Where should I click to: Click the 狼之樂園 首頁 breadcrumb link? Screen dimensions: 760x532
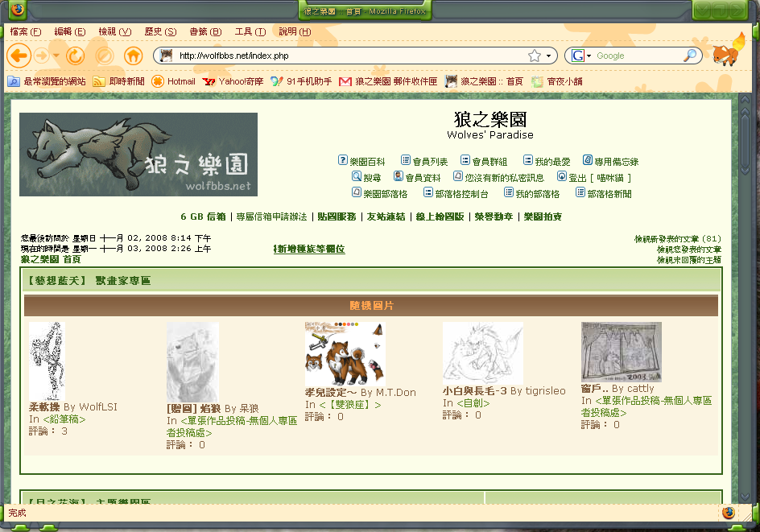coord(51,259)
